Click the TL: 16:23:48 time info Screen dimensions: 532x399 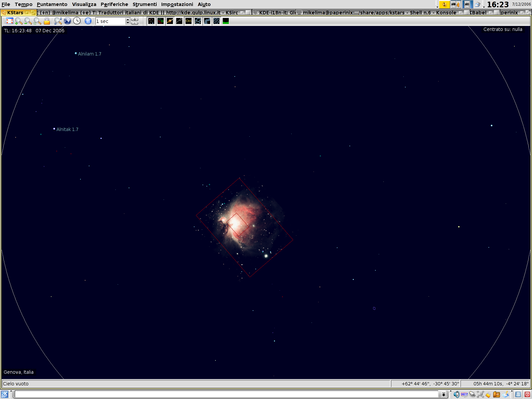tap(18, 31)
